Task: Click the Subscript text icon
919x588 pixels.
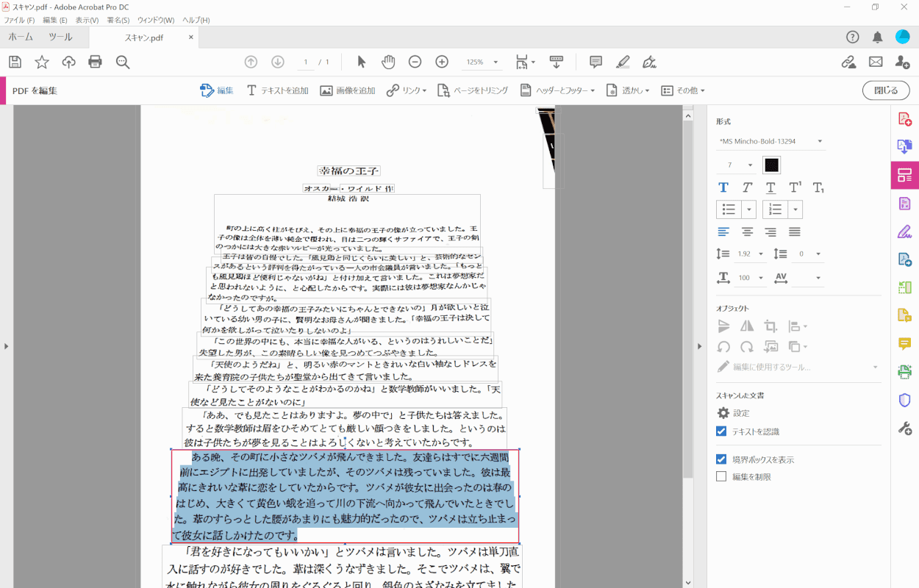Action: coord(818,187)
